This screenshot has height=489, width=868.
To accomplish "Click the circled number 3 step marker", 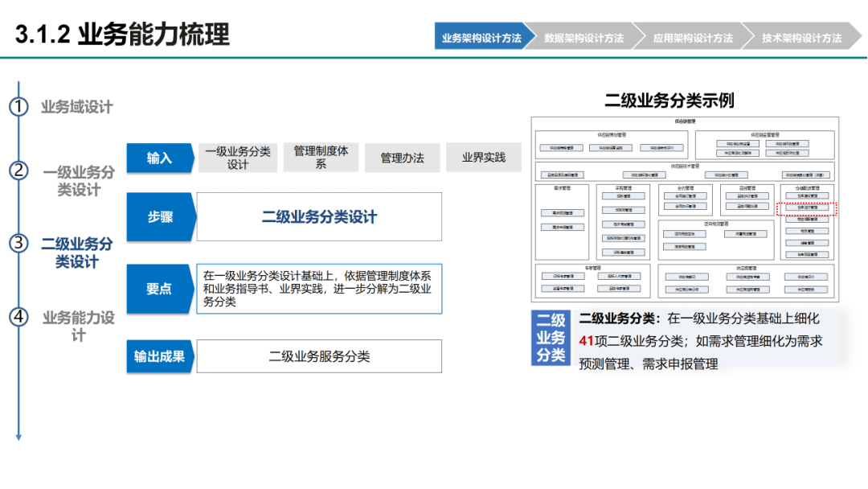I will 18,243.
